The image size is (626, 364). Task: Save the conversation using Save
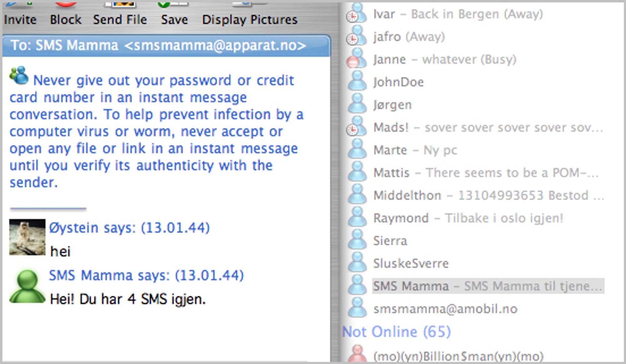coord(174,14)
